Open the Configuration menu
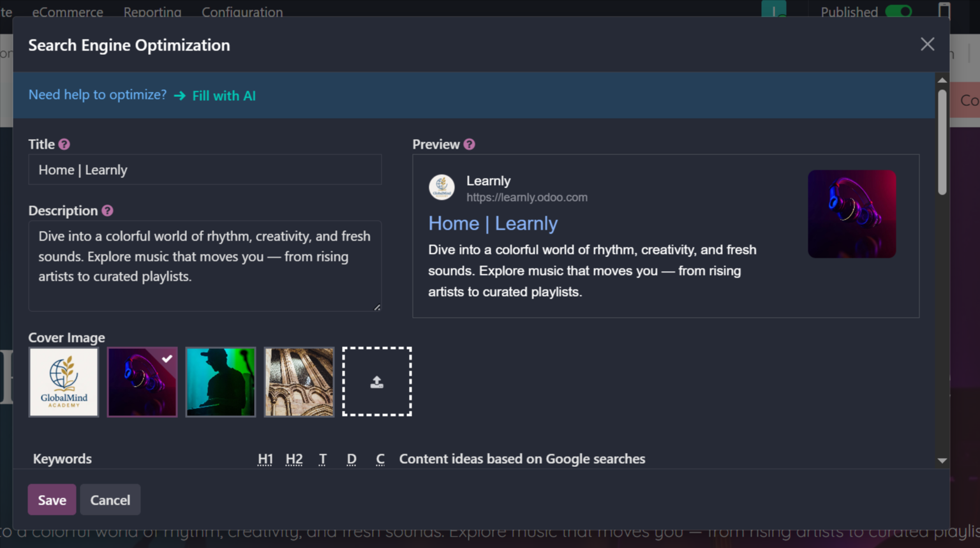 242,11
